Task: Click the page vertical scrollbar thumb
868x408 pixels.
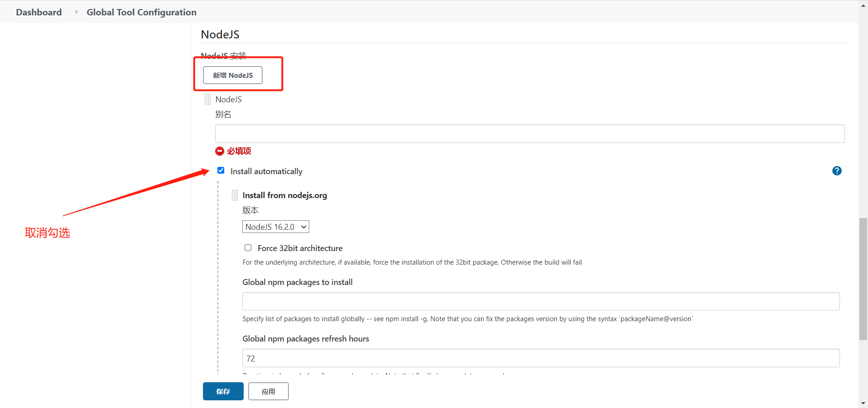Action: click(863, 279)
